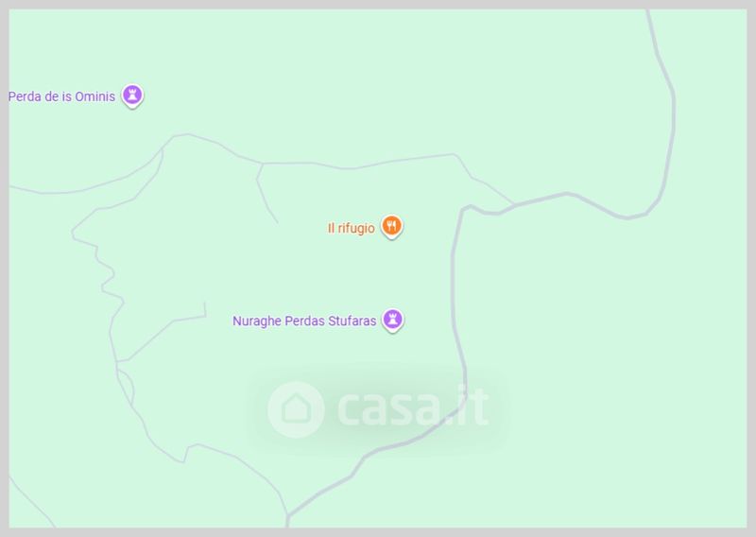Viewport: 756px width, 537px height.
Task: Click the dead-end road stub west of Nuraghe Perdas Stufaras
Action: coord(205,309)
